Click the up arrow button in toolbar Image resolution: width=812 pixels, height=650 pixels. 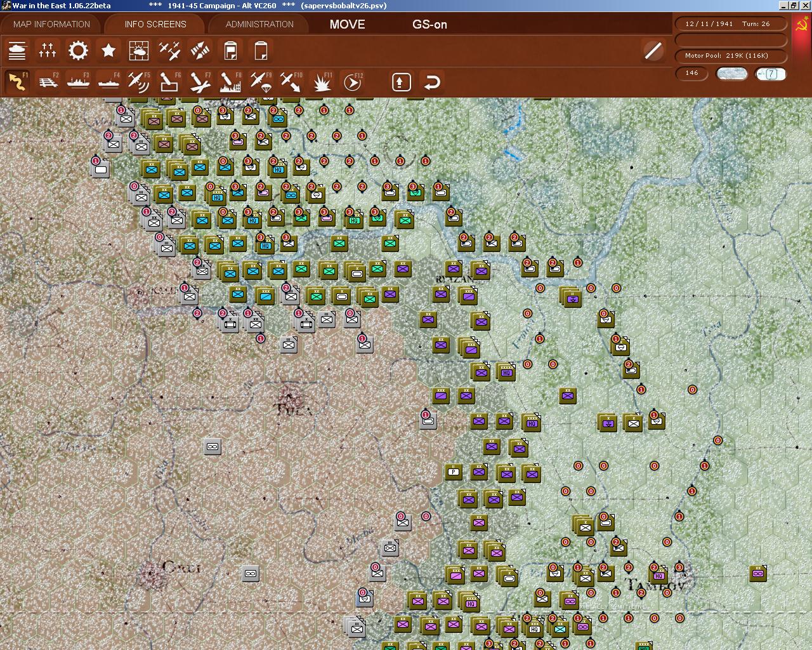click(x=401, y=82)
